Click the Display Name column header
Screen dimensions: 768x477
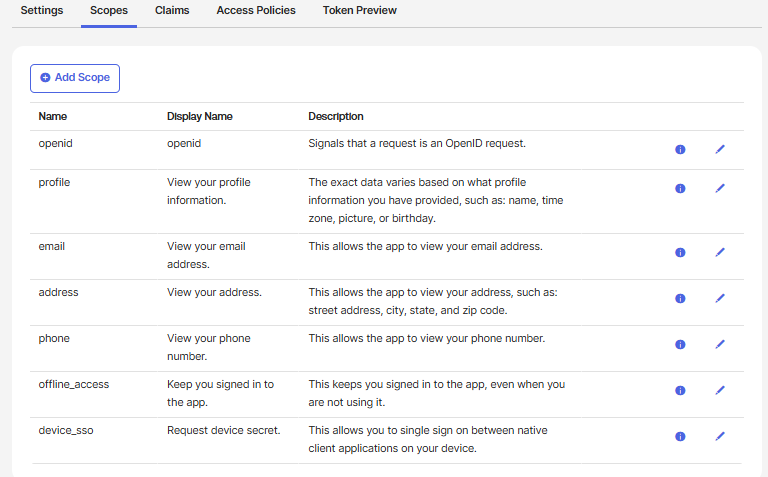[200, 117]
